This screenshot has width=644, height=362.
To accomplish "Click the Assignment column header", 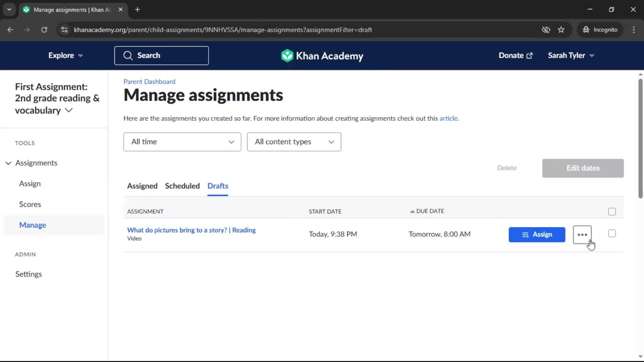I will pyautogui.click(x=145, y=212).
